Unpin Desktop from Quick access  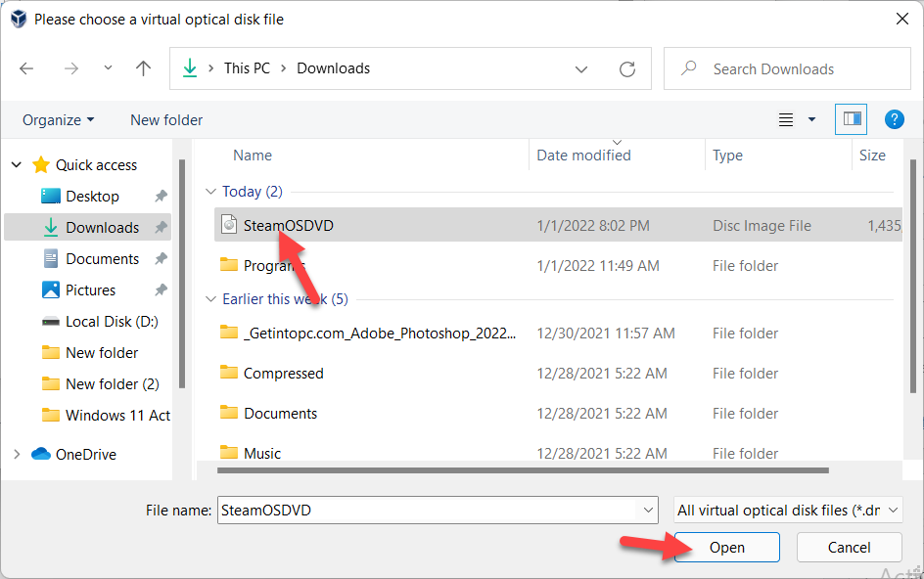(x=162, y=197)
